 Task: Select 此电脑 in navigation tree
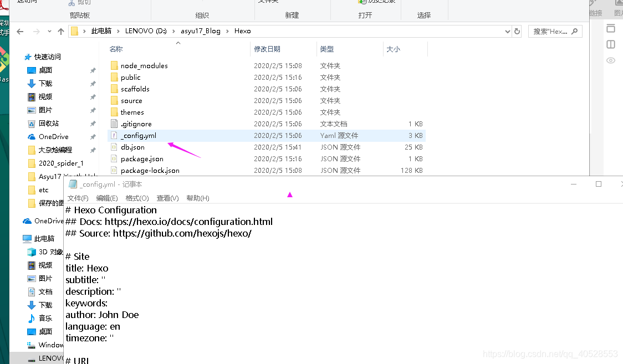point(44,239)
